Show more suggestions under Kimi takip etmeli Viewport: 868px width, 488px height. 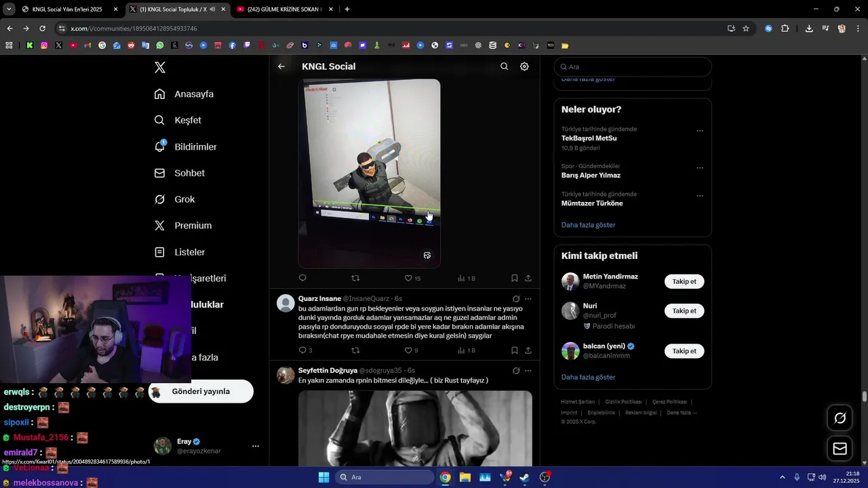tap(589, 378)
